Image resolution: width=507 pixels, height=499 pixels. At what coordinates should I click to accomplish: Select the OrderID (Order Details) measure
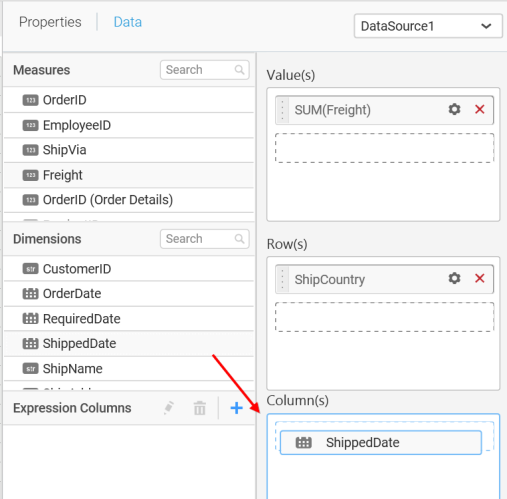pos(129,200)
